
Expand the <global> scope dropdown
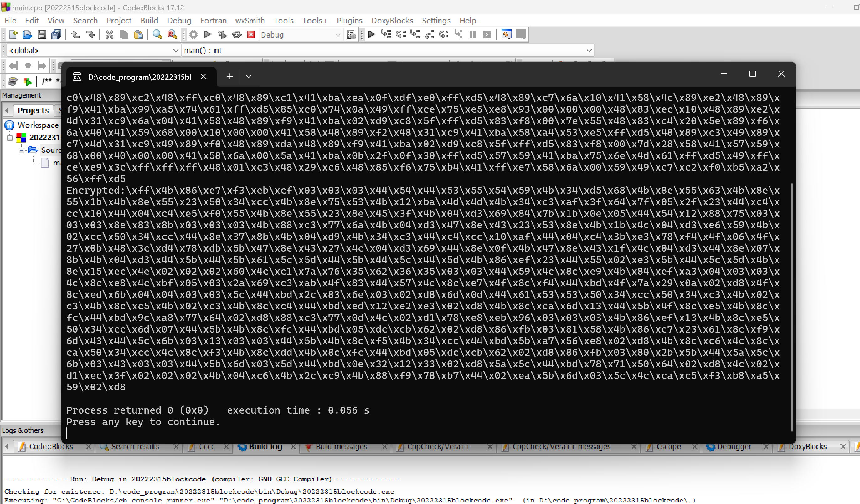pos(175,50)
